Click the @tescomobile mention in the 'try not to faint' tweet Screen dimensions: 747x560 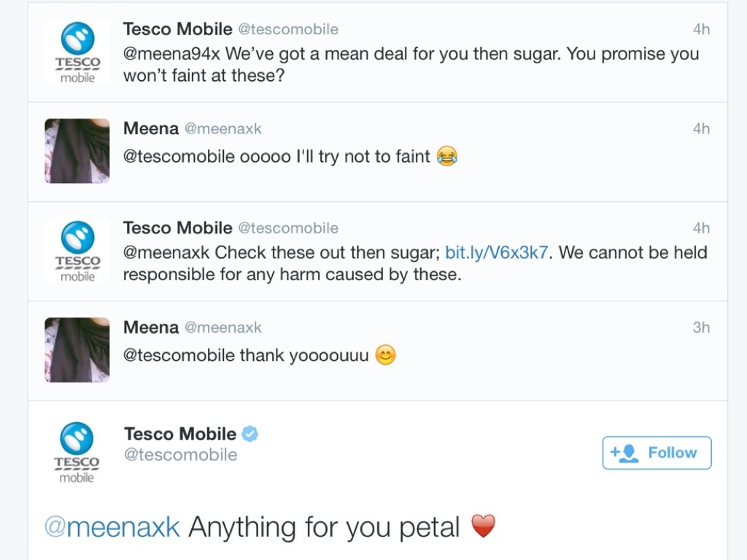[x=179, y=157]
